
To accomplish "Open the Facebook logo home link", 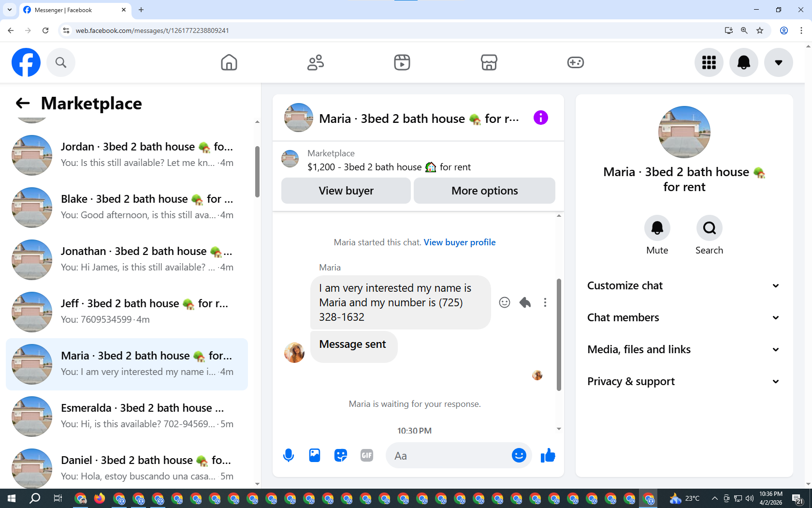I will tap(26, 62).
